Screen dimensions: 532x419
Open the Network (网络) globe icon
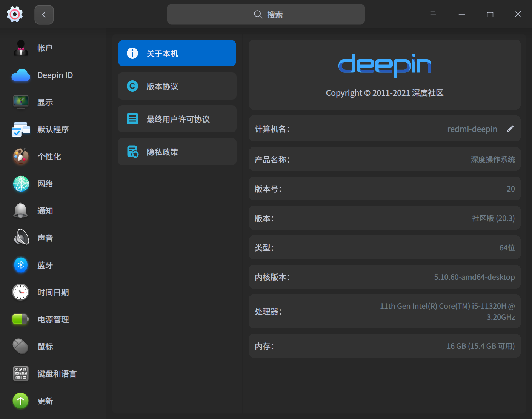[21, 184]
